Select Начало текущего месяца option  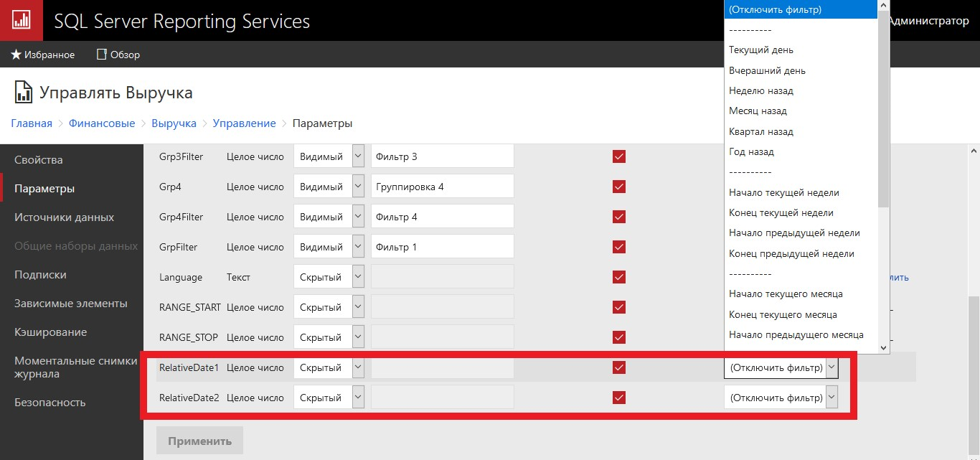tap(801, 294)
